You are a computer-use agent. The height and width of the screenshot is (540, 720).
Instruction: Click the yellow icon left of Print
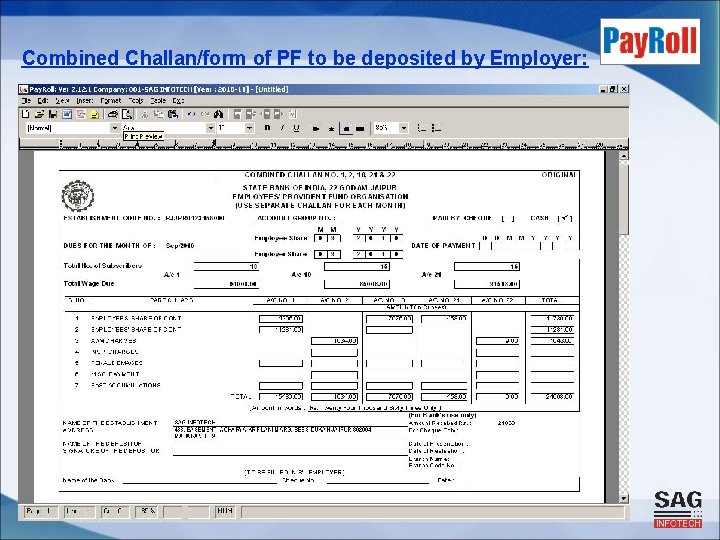(95, 114)
